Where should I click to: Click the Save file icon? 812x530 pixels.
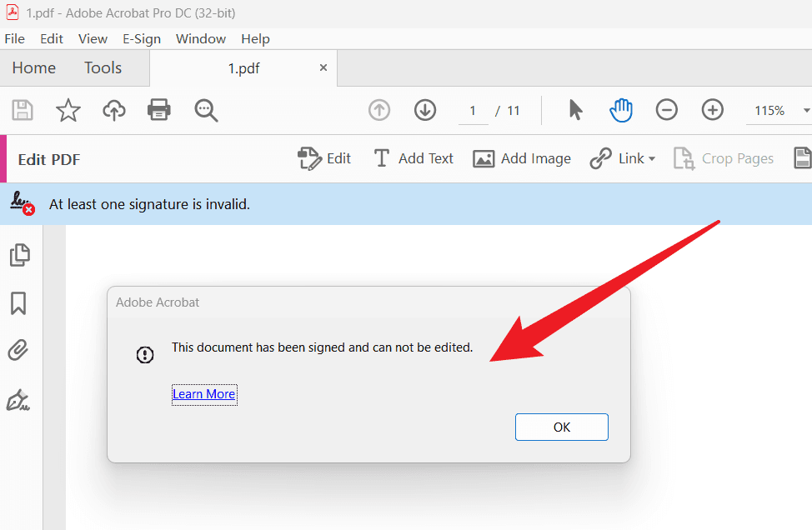[23, 110]
